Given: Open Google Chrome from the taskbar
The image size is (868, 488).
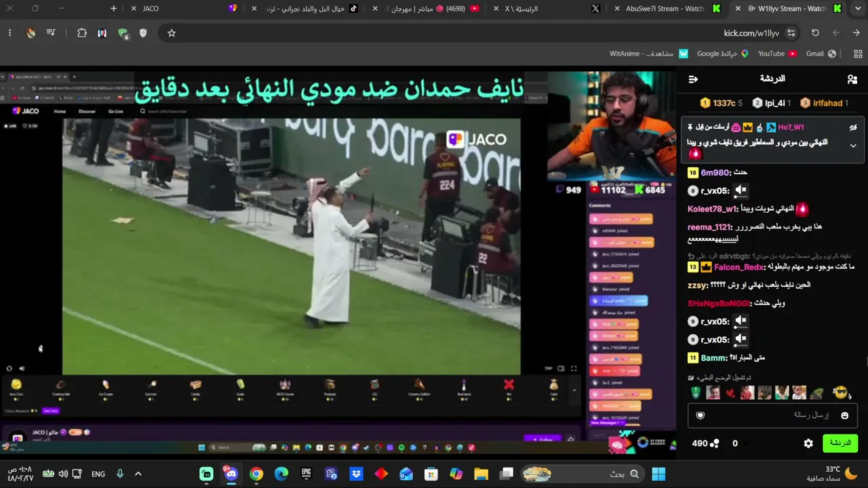Looking at the screenshot, I should coord(256,474).
